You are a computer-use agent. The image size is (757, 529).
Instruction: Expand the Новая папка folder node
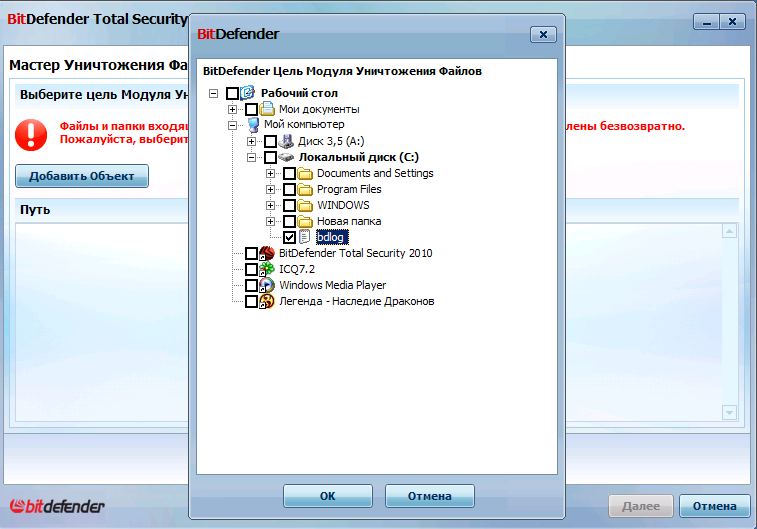tap(270, 221)
